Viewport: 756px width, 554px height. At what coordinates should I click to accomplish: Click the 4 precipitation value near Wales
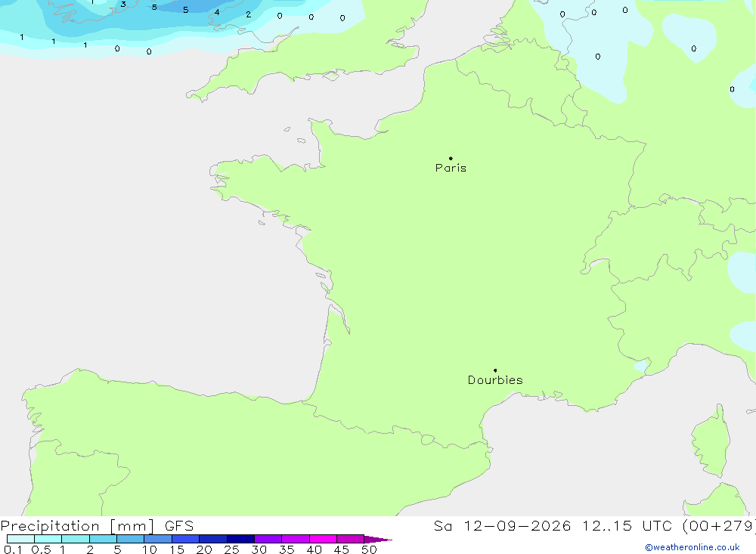[217, 12]
